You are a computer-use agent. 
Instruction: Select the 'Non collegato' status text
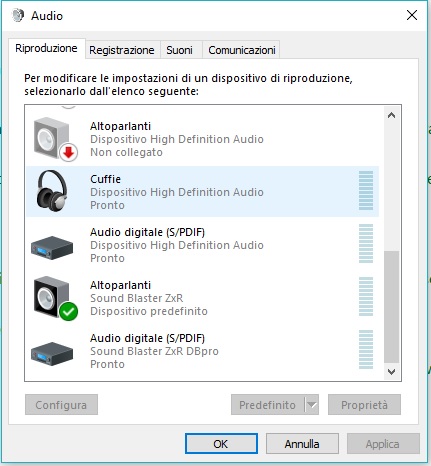point(126,152)
